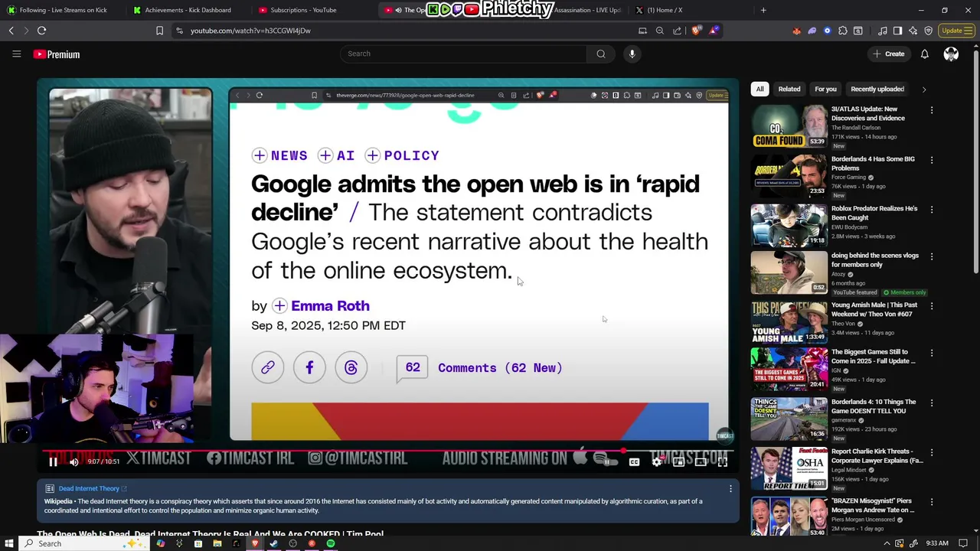Open the Brave VPN shield button
980x551 pixels.
coord(929,31)
